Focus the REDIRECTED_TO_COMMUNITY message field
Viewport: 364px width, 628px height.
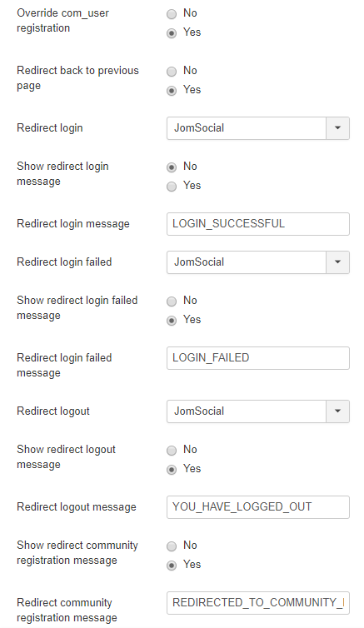(258, 603)
